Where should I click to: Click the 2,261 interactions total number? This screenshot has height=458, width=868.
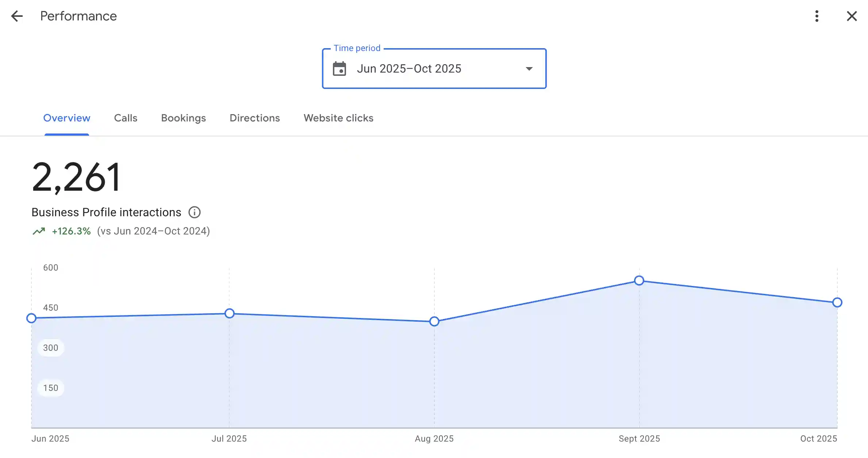[x=76, y=178]
